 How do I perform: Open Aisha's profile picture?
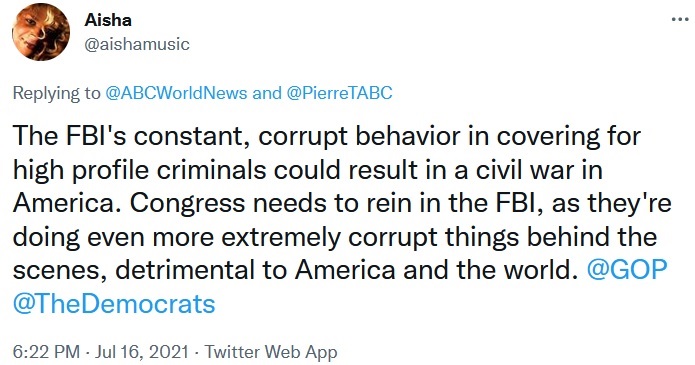click(x=41, y=32)
